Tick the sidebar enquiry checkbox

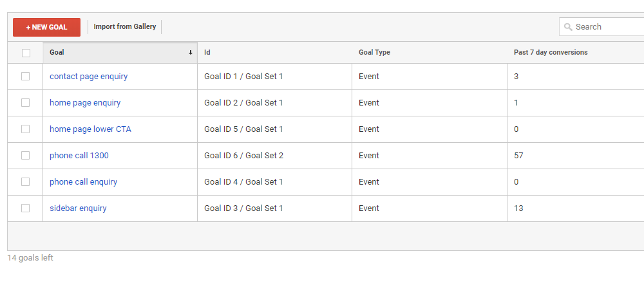pyautogui.click(x=26, y=208)
